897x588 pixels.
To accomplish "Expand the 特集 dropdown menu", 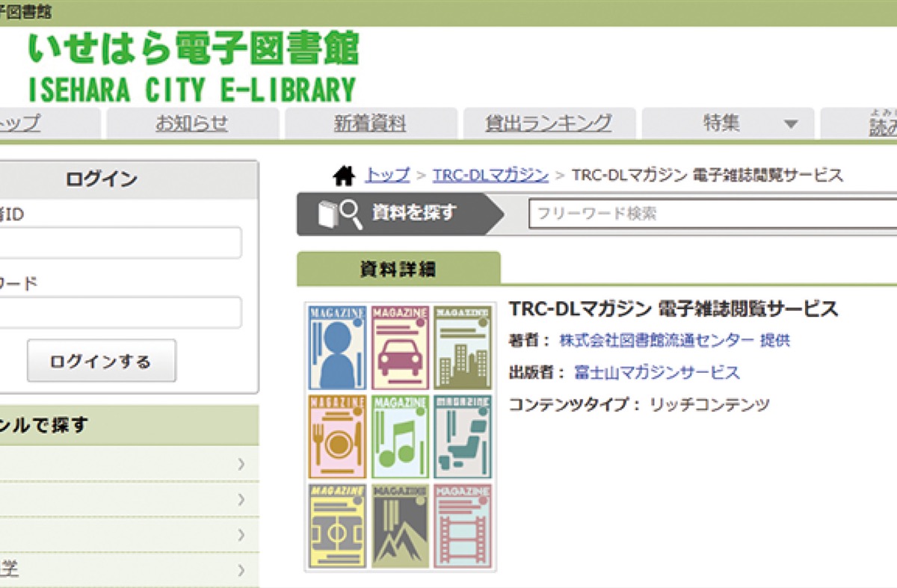I will 790,125.
